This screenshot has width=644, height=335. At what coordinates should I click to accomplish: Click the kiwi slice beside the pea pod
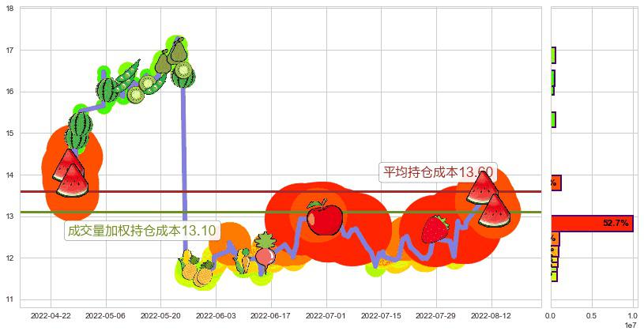[x=146, y=82]
